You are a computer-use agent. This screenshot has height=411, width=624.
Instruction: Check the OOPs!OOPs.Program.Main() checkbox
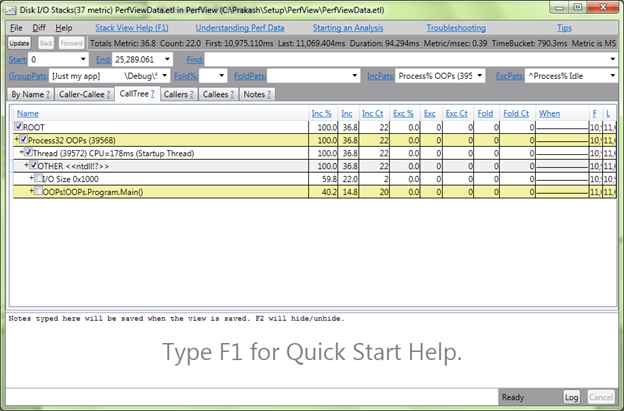[38, 191]
